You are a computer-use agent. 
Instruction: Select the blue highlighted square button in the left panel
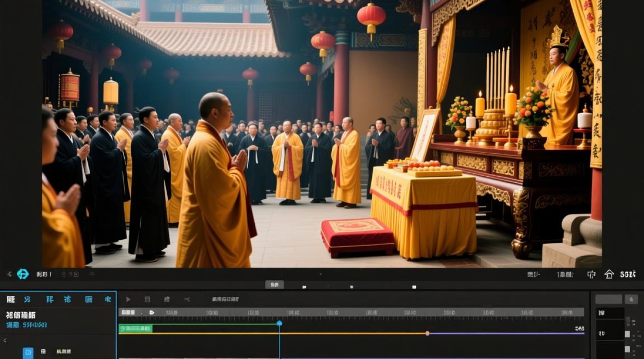click(28, 352)
